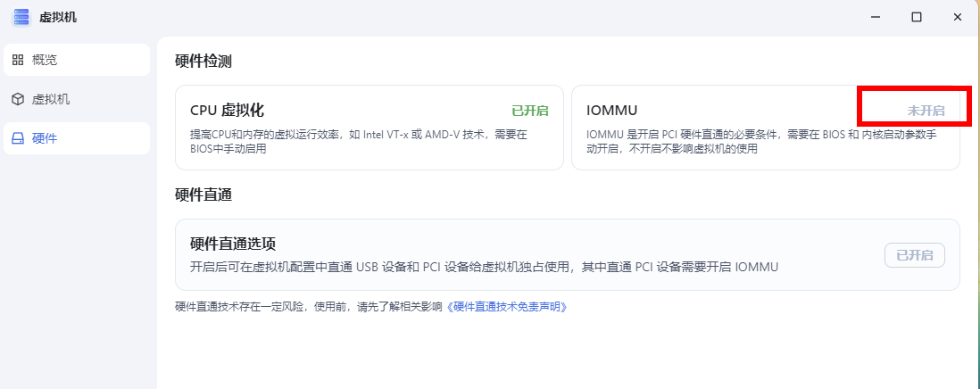Select the IOMMU detection card
980x389 pixels.
pyautogui.click(x=766, y=128)
